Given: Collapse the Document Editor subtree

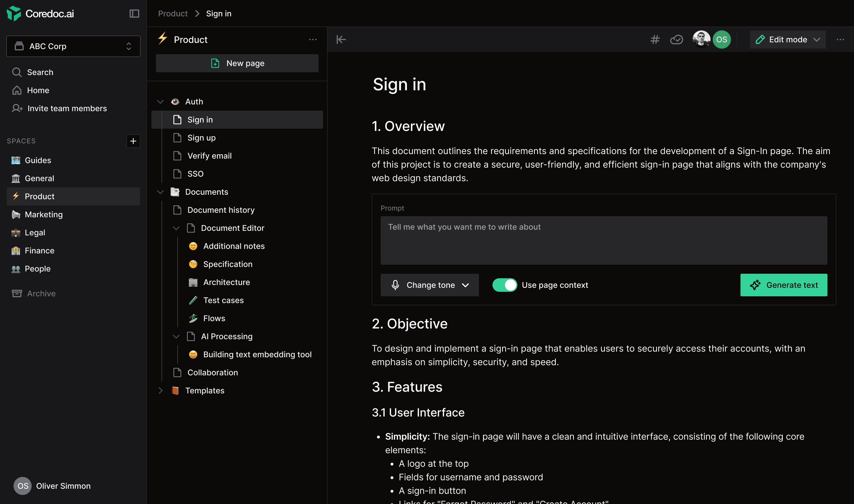Looking at the screenshot, I should pyautogui.click(x=176, y=228).
